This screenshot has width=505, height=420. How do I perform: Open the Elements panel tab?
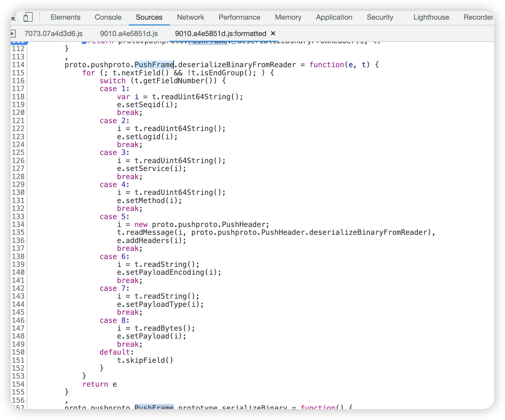click(x=65, y=17)
